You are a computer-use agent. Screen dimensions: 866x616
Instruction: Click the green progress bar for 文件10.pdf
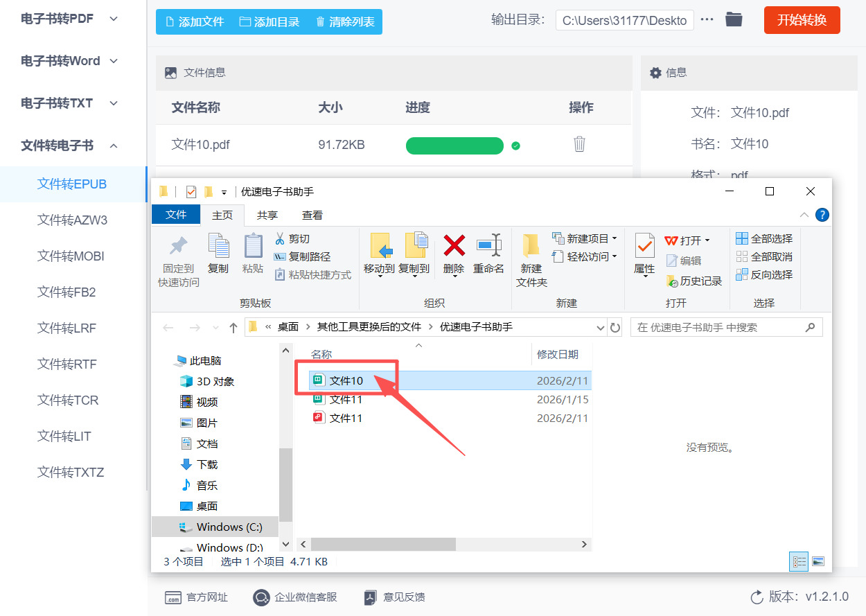454,146
